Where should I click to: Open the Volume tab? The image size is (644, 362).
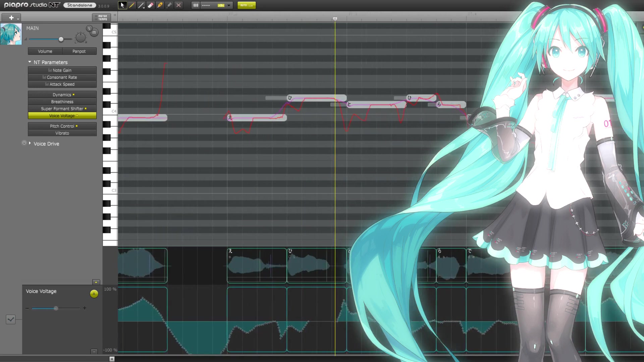click(x=45, y=51)
